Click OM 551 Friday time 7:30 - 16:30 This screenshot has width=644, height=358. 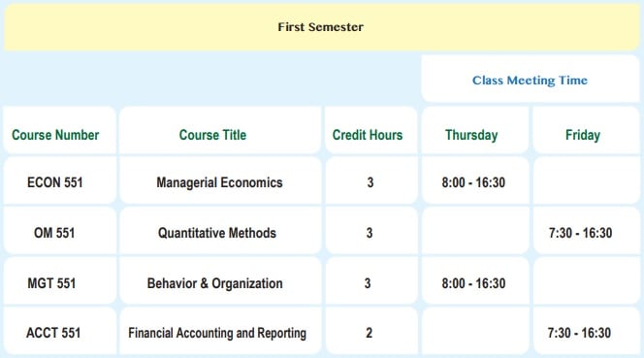point(580,233)
